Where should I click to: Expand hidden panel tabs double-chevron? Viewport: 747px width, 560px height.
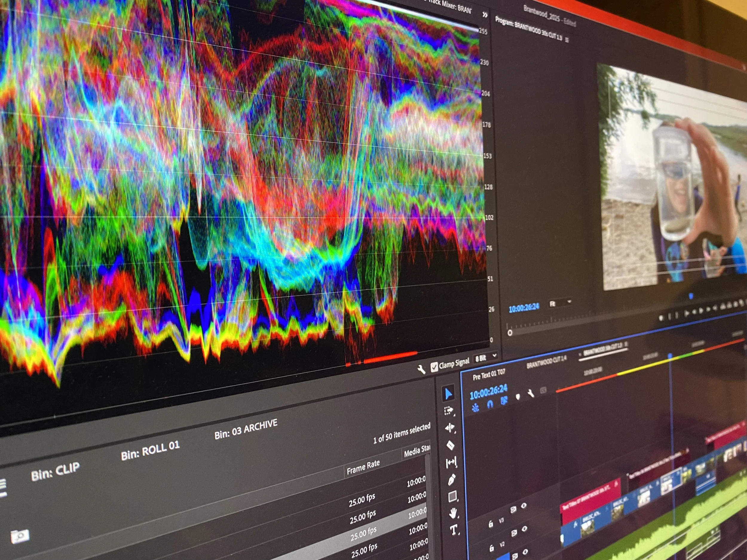(x=485, y=15)
